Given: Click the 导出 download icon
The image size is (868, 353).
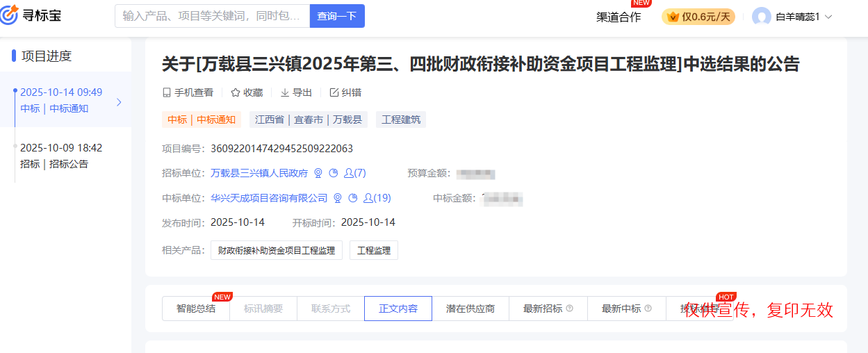Looking at the screenshot, I should pos(285,92).
